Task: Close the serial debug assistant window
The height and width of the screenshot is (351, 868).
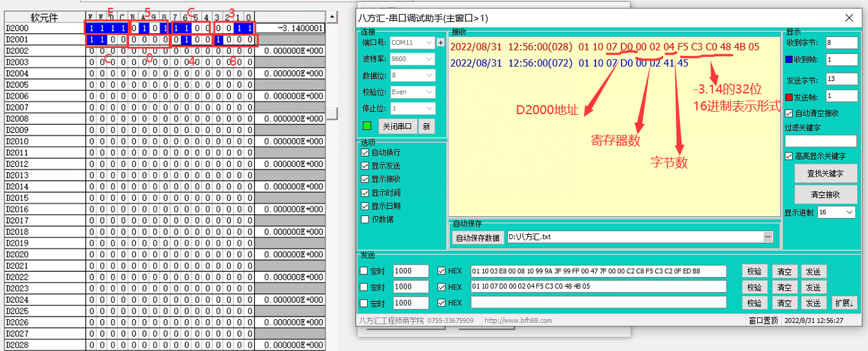Action: point(849,18)
